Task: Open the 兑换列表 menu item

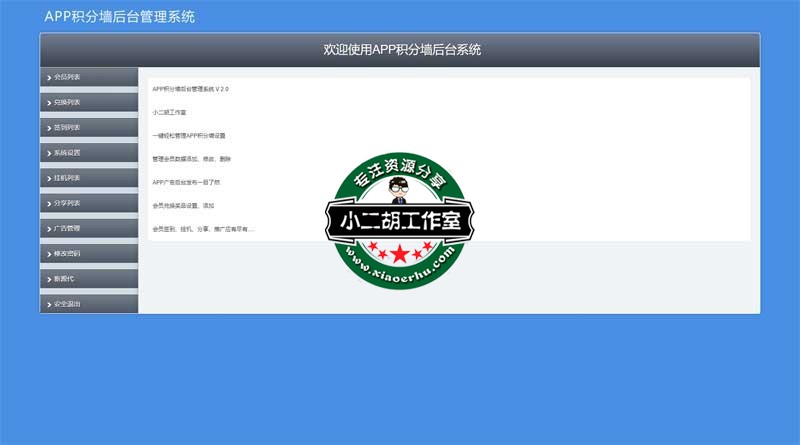Action: (67, 102)
